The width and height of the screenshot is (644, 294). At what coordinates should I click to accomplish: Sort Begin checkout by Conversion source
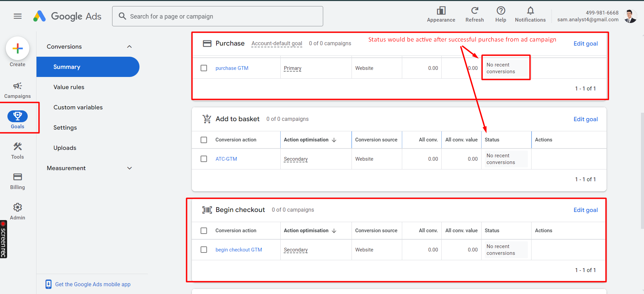point(376,231)
